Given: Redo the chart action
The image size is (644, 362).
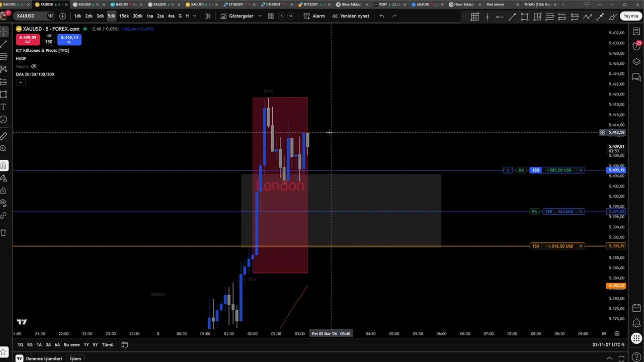Looking at the screenshot, I should point(394,16).
